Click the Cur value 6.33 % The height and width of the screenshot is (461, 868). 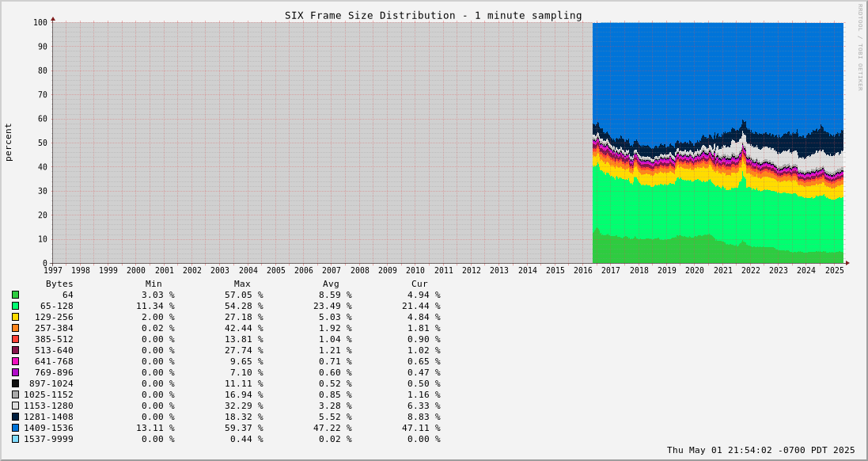pyautogui.click(x=423, y=406)
